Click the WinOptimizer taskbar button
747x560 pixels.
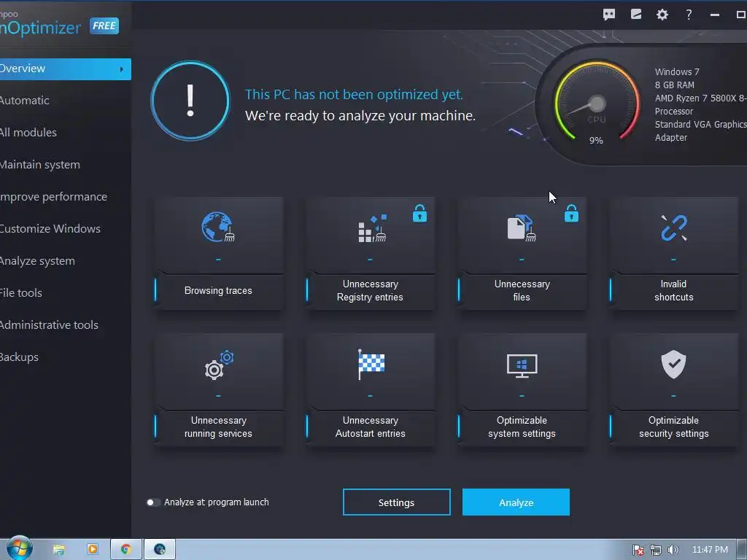click(x=160, y=549)
